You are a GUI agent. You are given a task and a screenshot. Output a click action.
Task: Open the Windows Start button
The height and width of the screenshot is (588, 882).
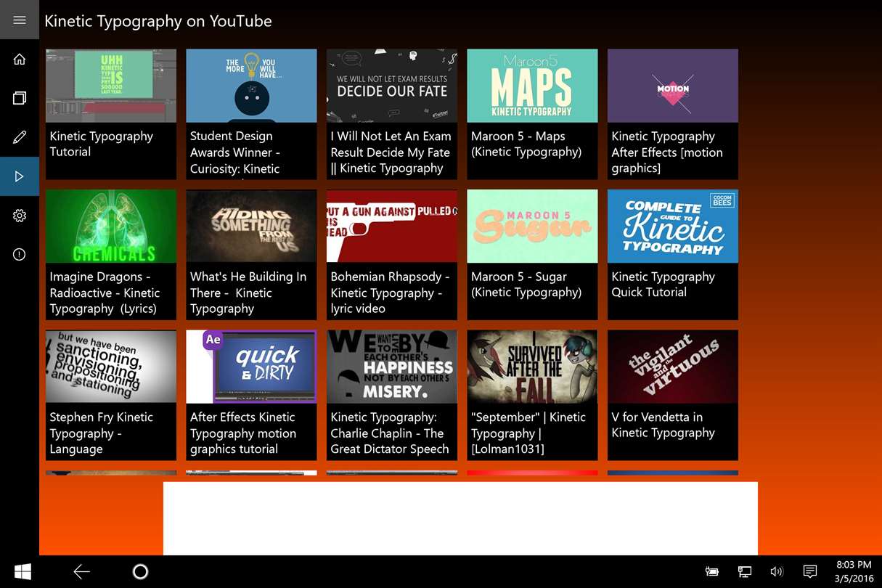click(x=23, y=572)
